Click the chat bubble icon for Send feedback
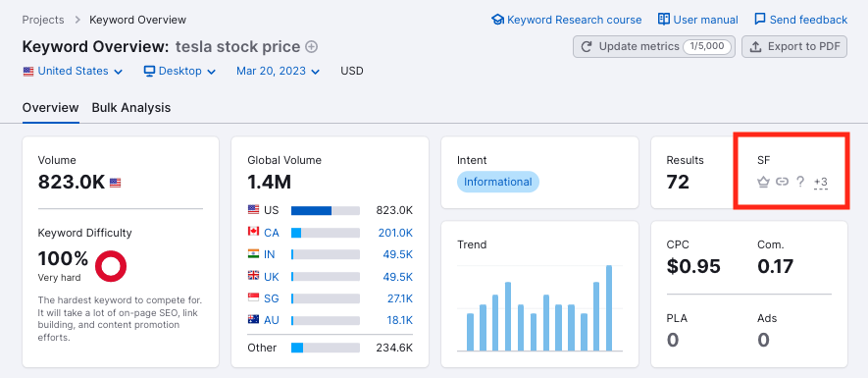The width and height of the screenshot is (868, 378). [x=760, y=20]
